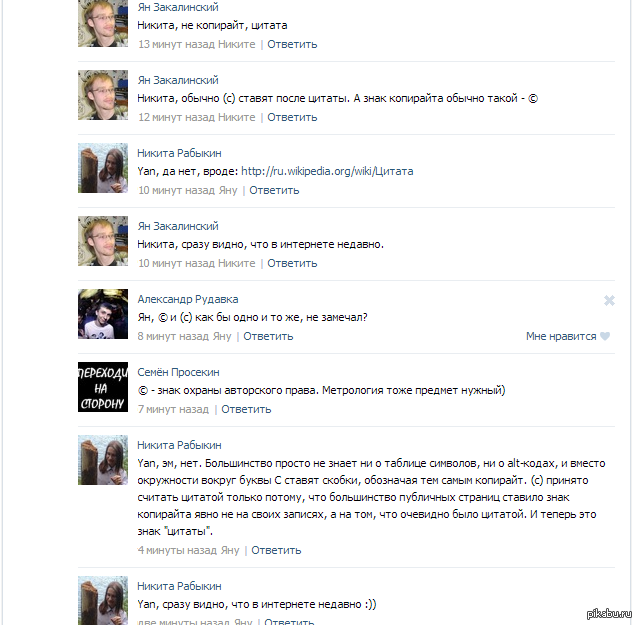Viewport: 637px width, 625px height.
Task: Reply to Ян's 'в интернете недавно' comment
Action: coord(292,263)
